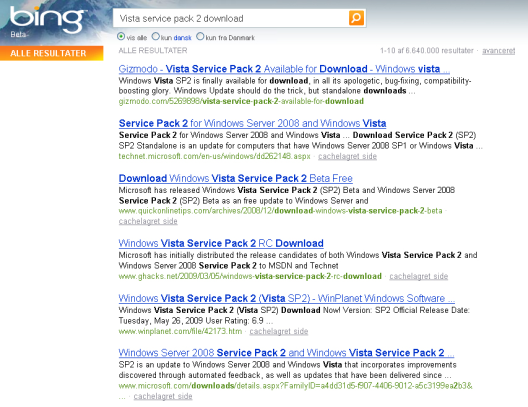Select the 'kun fra Danmark' radio button
This screenshot has height=407, width=528.
tap(200, 36)
